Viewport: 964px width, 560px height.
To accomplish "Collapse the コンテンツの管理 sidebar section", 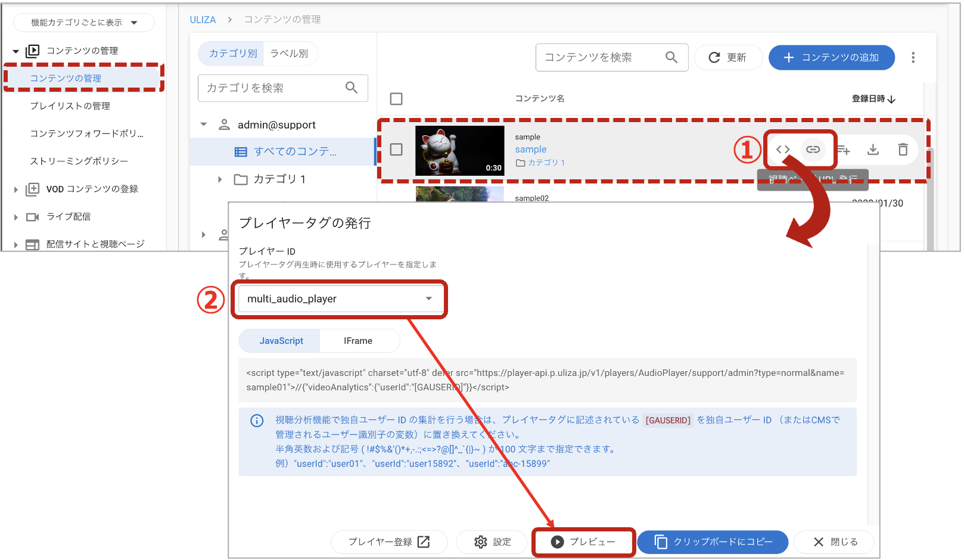I will click(x=16, y=51).
